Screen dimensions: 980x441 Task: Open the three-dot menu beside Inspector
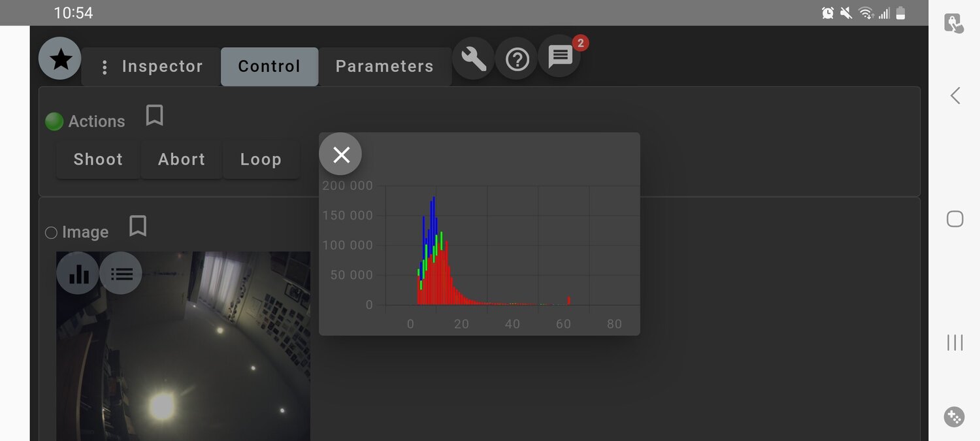coord(104,67)
